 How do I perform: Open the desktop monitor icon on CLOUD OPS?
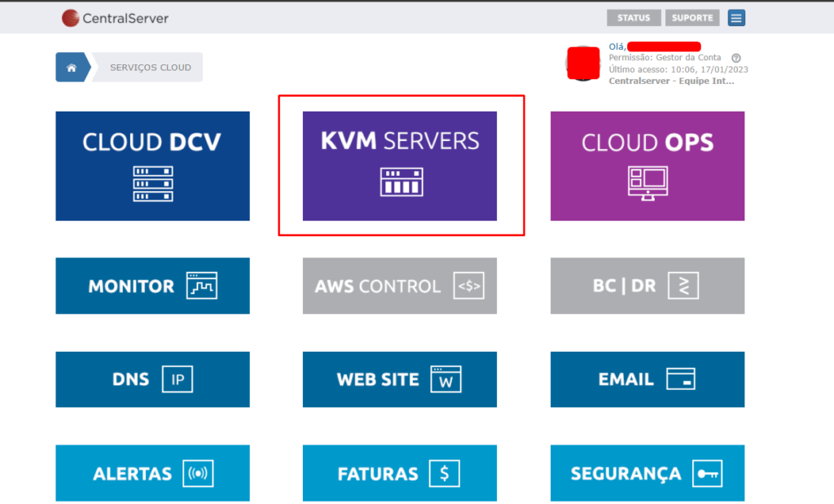coord(647,182)
